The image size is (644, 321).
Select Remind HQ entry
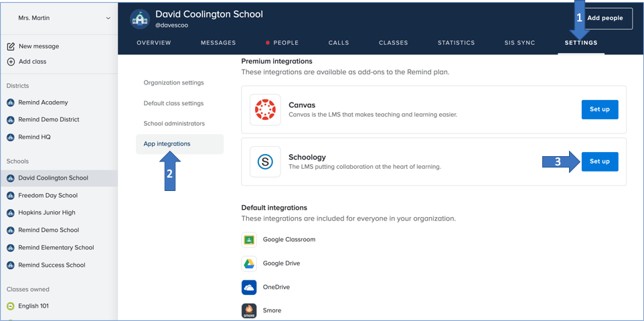tap(35, 137)
